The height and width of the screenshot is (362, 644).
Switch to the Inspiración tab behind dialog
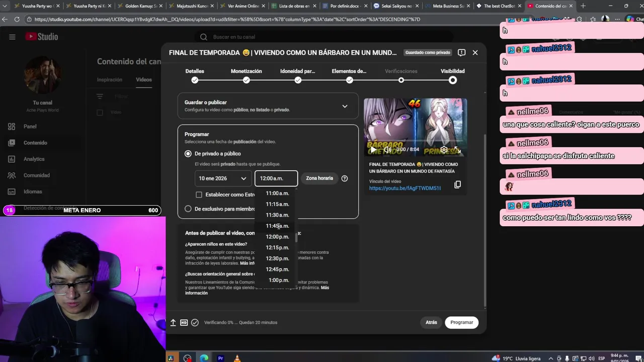(x=110, y=79)
